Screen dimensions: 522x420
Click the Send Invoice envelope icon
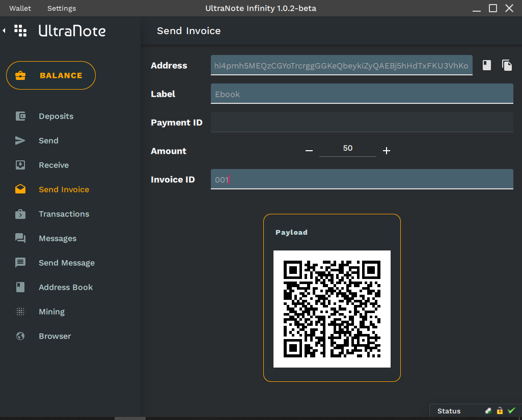coord(20,189)
